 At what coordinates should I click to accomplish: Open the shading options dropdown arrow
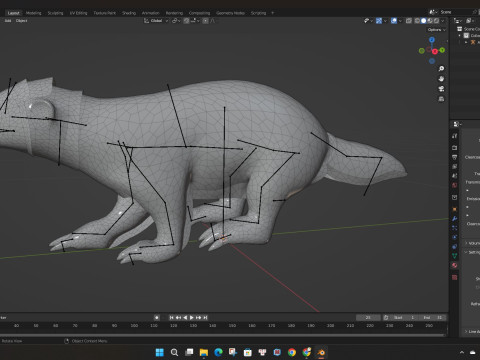[443, 21]
